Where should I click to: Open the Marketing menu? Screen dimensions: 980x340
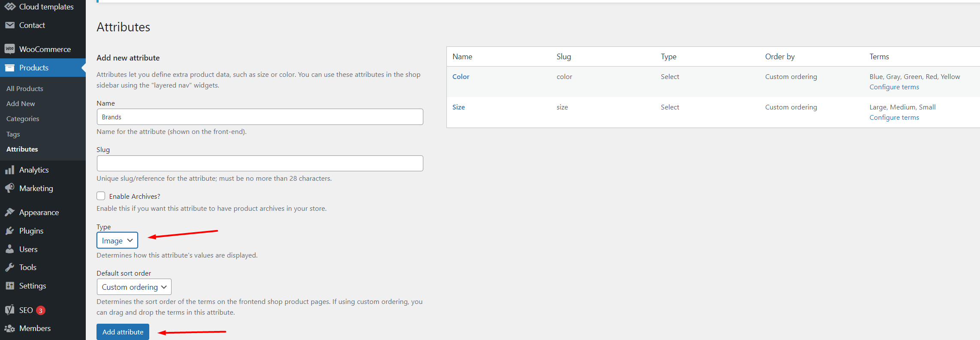tap(36, 188)
